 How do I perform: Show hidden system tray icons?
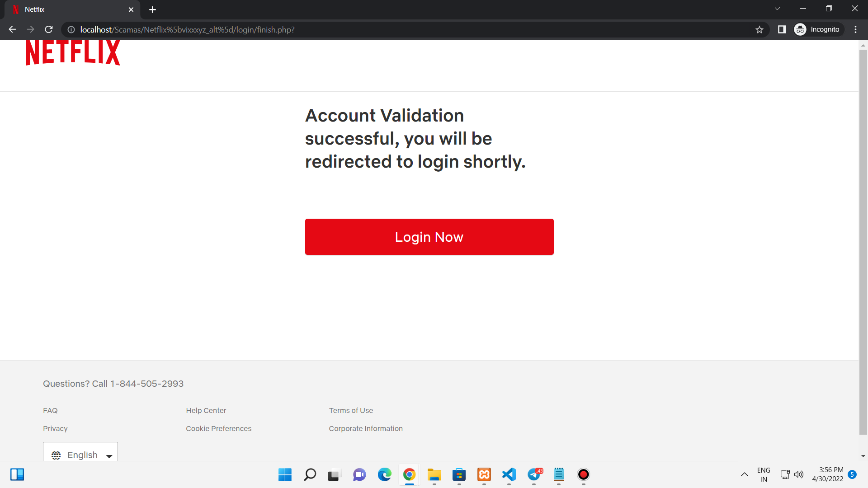point(744,474)
